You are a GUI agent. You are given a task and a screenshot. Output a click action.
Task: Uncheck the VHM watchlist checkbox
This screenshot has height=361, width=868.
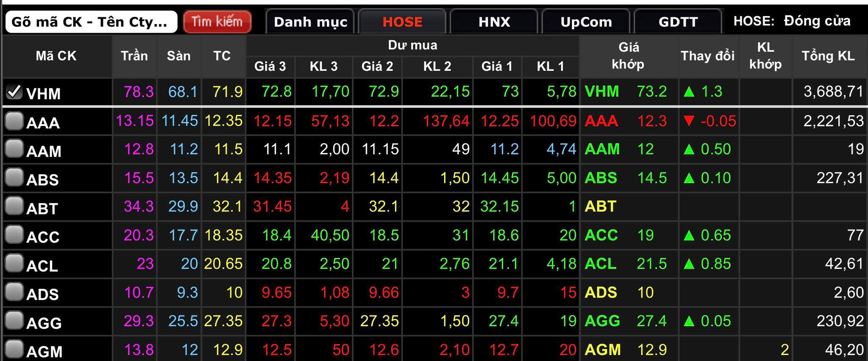pos(14,91)
